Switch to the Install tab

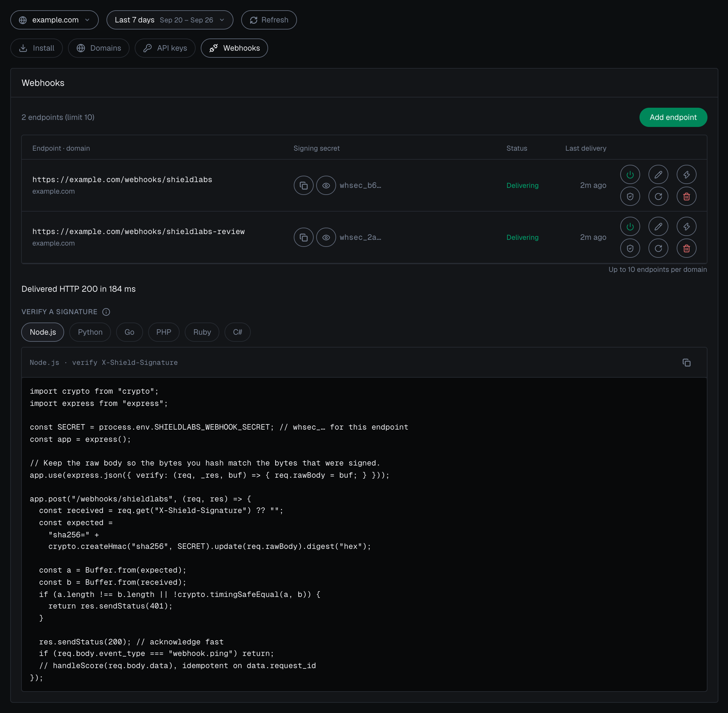pyautogui.click(x=36, y=48)
